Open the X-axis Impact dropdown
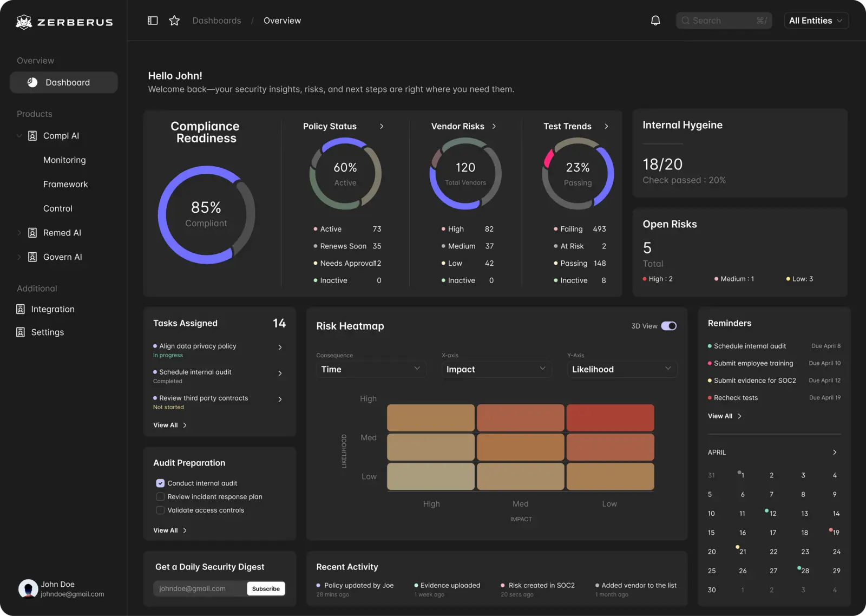The height and width of the screenshot is (616, 866). [496, 369]
